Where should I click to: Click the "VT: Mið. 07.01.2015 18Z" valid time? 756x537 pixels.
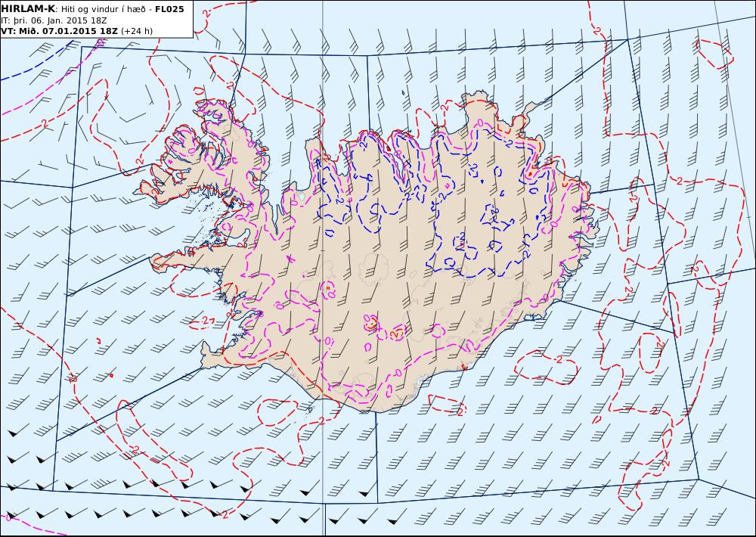[59, 31]
